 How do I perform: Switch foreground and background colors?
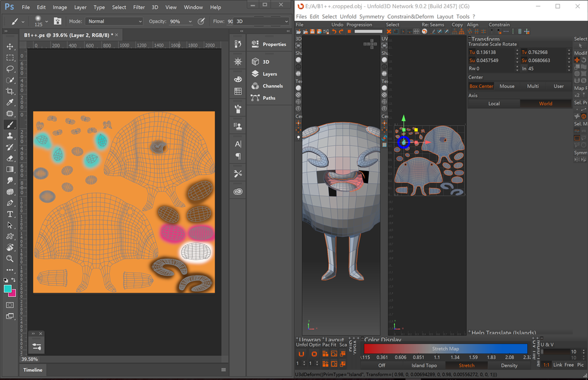tap(13, 280)
